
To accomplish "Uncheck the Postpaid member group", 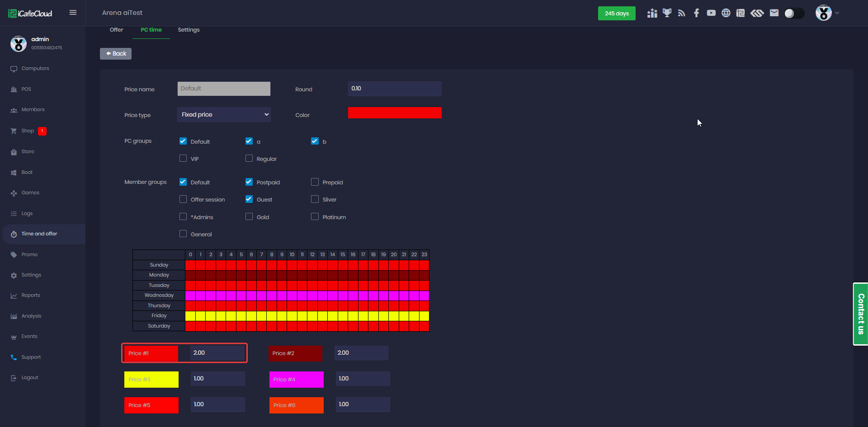I will pyautogui.click(x=249, y=182).
